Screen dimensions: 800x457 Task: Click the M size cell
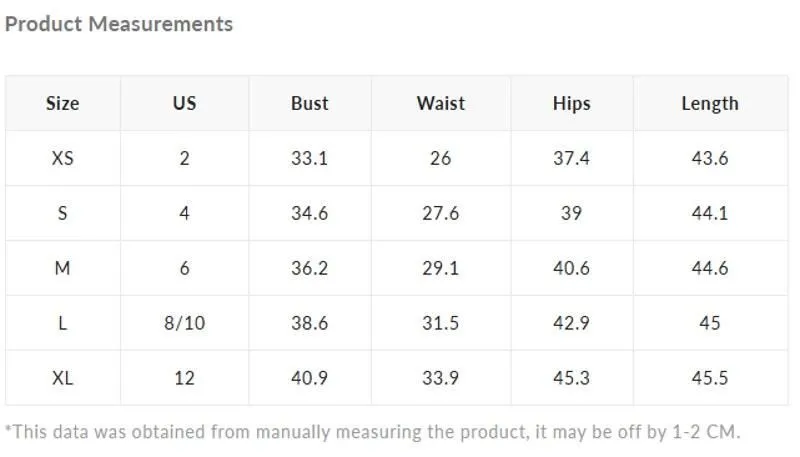[63, 268]
